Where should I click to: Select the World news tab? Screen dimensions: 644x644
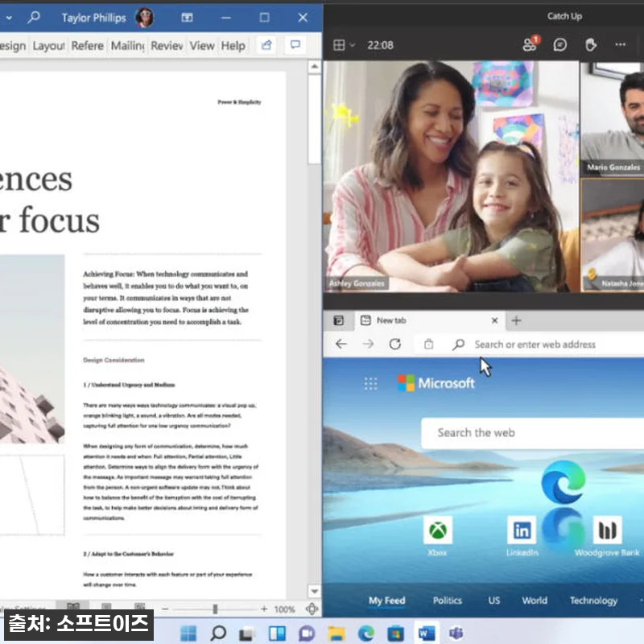[x=535, y=601]
